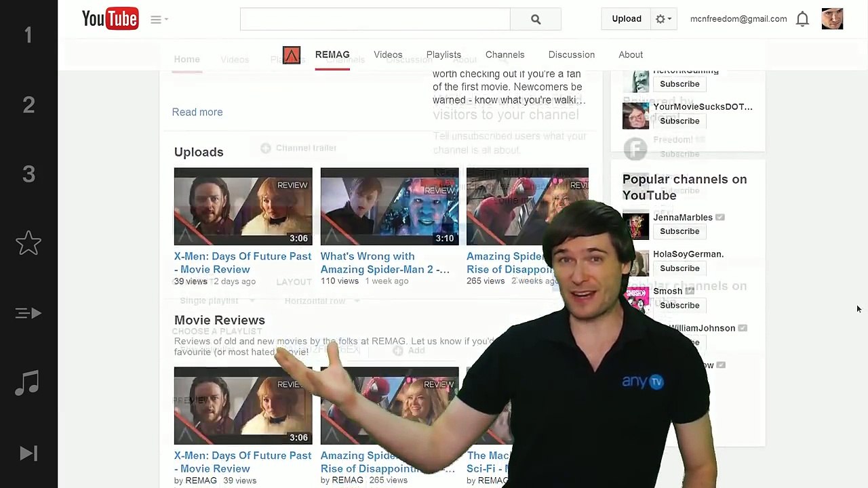Screen dimensions: 868x488
Task: Visit the JennaMarbles channel name link
Action: click(x=683, y=218)
